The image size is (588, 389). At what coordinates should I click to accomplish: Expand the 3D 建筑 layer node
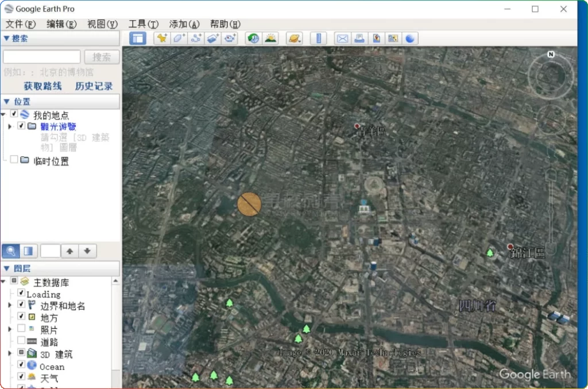click(10, 353)
